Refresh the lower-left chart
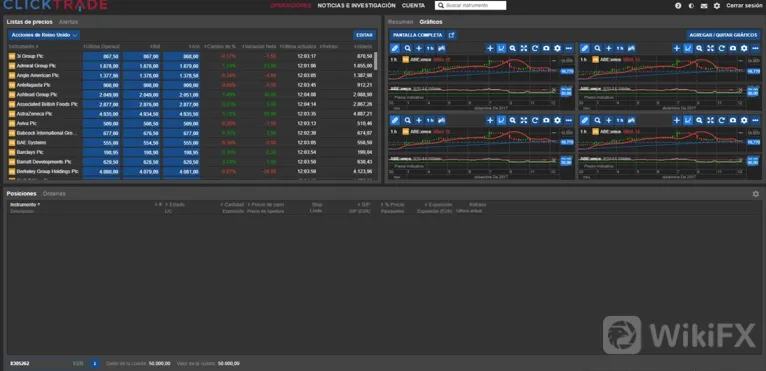This screenshot has width=766, height=371. click(535, 120)
